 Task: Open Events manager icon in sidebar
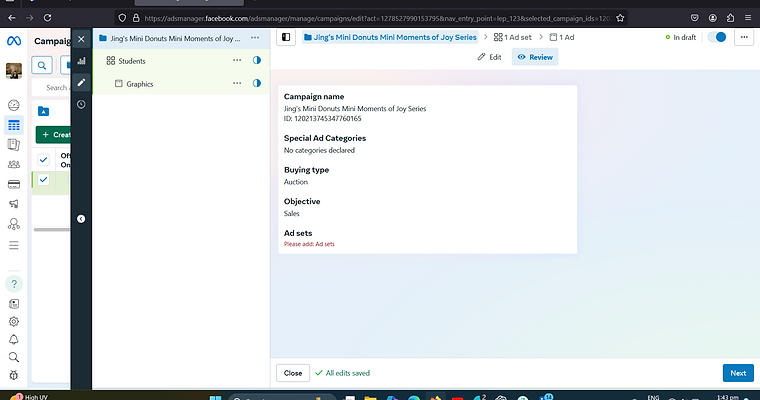pos(14,224)
